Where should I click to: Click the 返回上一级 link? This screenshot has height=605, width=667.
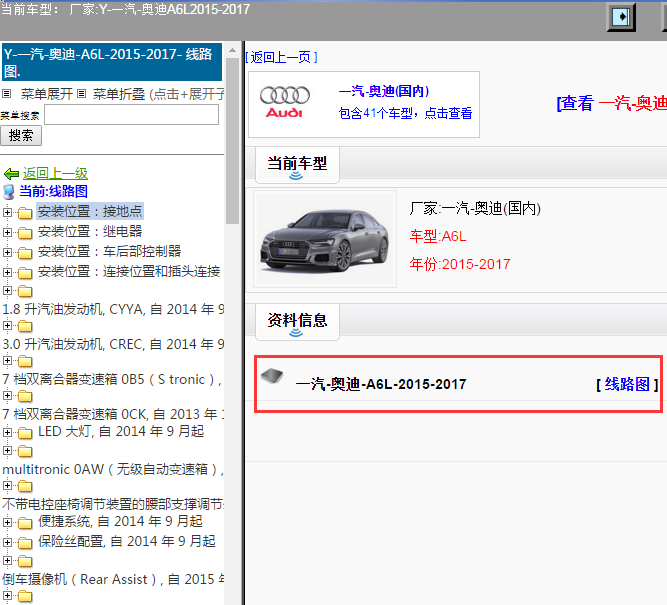[x=55, y=173]
